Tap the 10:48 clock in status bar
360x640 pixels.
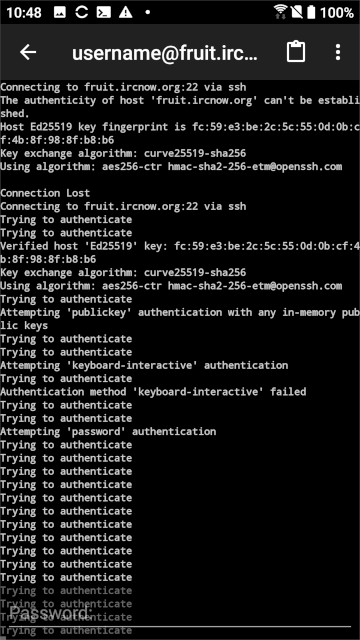[x=24, y=13]
